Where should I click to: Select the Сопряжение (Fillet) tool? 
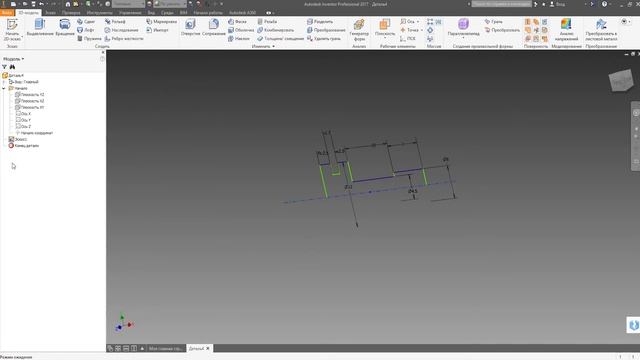coord(213,27)
